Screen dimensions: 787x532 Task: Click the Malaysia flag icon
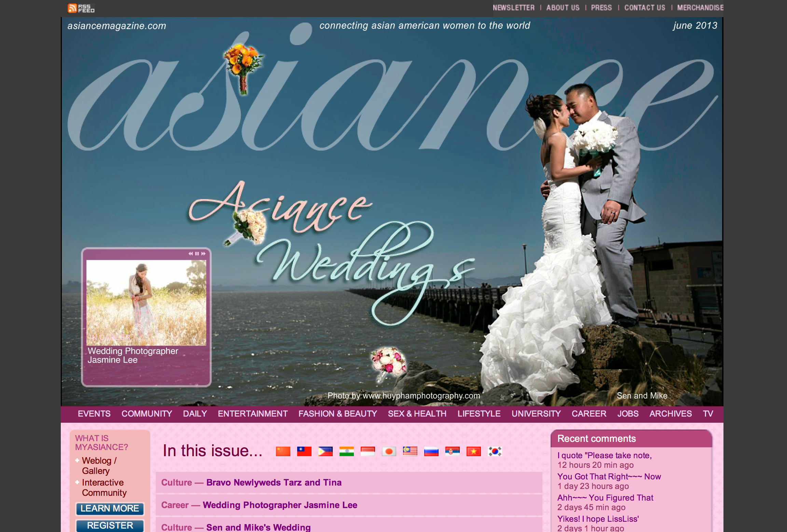[x=410, y=451]
